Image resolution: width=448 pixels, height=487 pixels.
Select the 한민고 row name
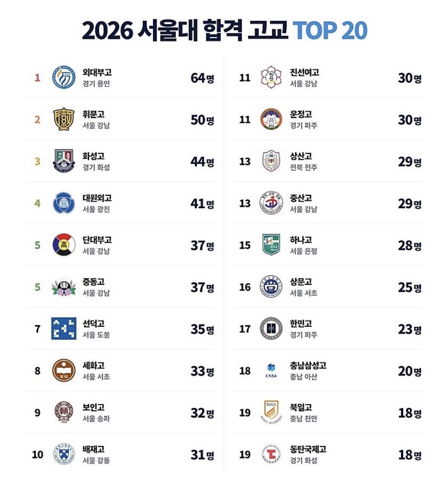pos(301,324)
